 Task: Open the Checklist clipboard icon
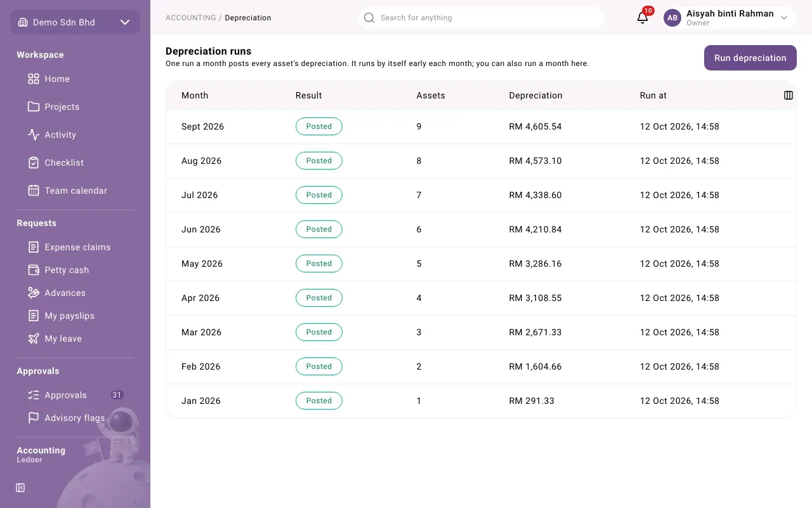[34, 163]
